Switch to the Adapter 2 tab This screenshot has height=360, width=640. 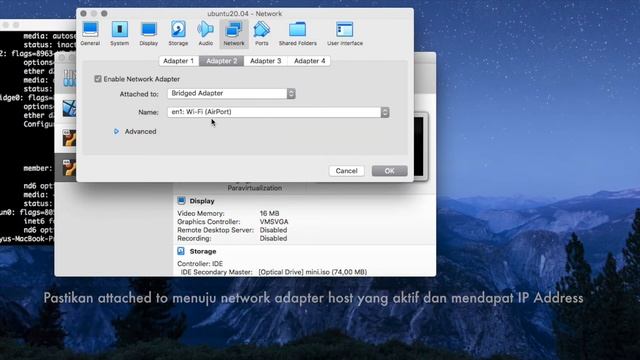point(222,61)
